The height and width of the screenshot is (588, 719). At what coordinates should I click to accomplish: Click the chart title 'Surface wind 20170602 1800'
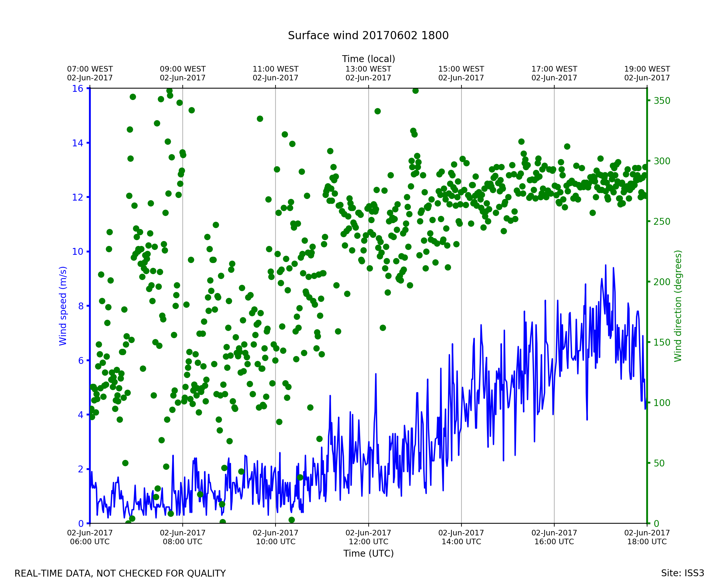tap(368, 36)
